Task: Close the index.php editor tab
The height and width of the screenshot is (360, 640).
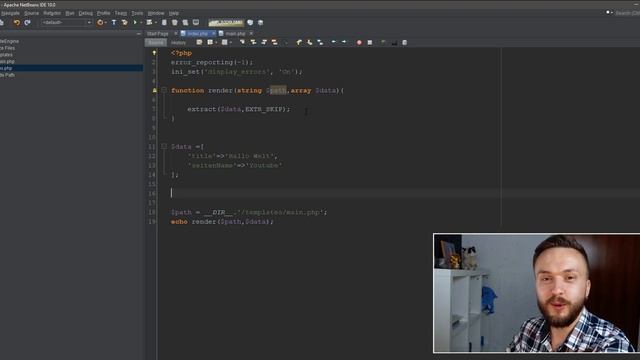Action: [x=213, y=33]
